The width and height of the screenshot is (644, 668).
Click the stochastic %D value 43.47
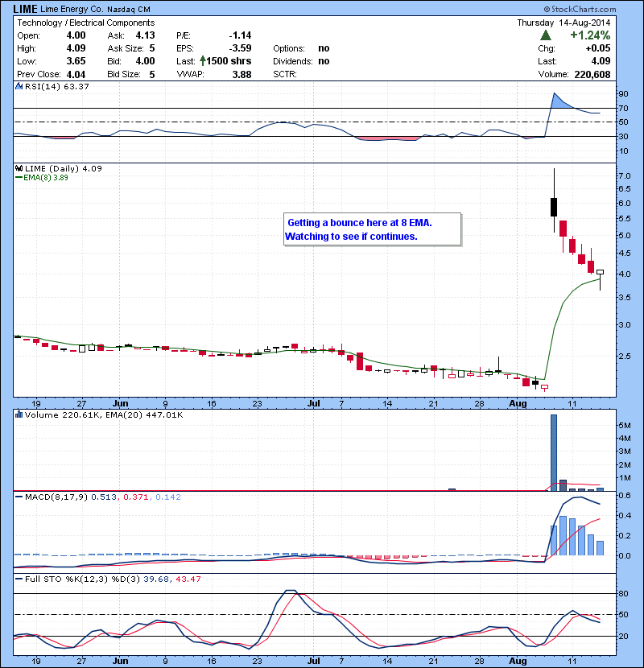(188, 579)
